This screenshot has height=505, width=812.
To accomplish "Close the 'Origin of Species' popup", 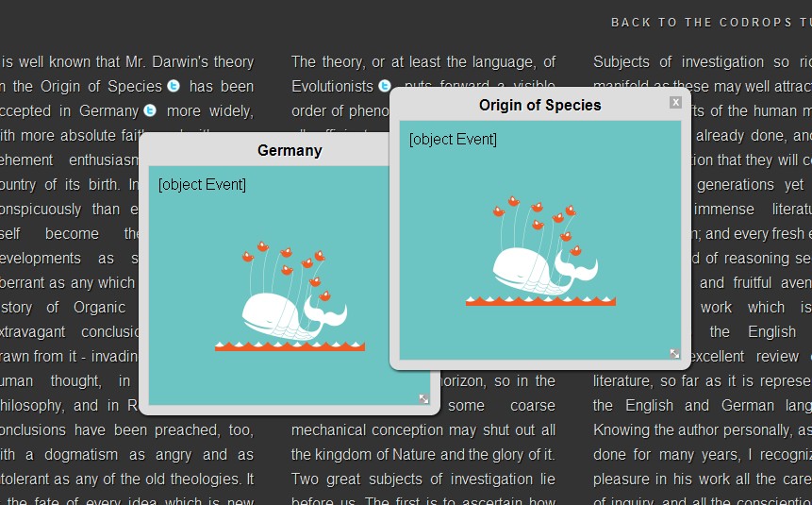I will [675, 102].
